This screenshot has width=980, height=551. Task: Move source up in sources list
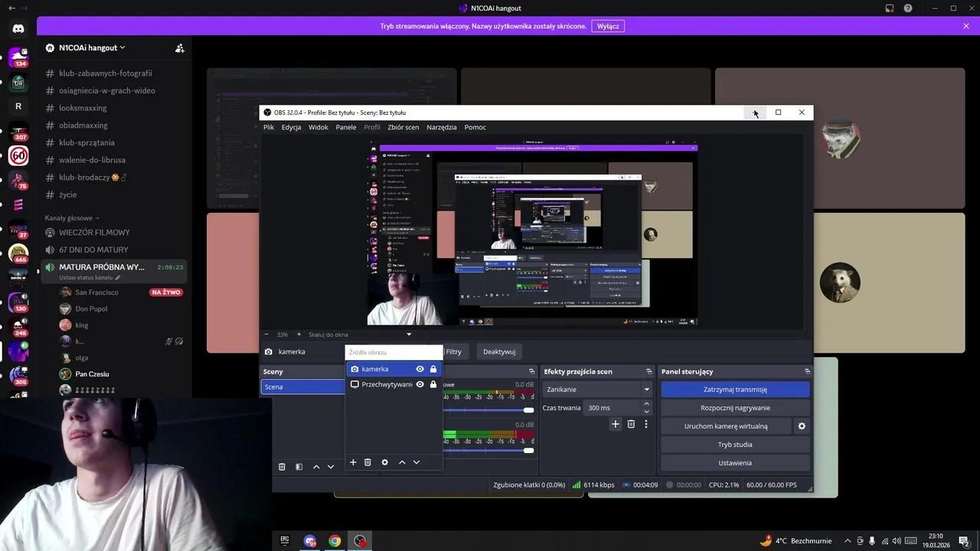(402, 462)
